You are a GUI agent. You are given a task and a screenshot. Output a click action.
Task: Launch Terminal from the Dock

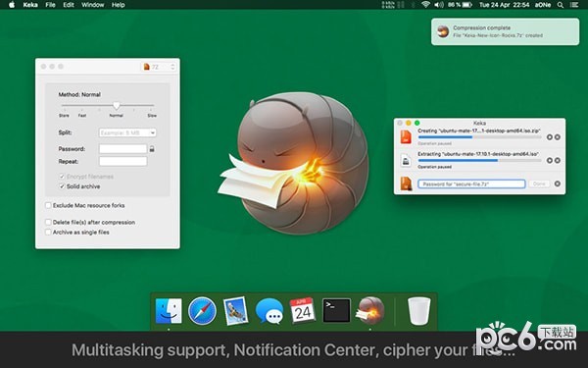(x=336, y=310)
